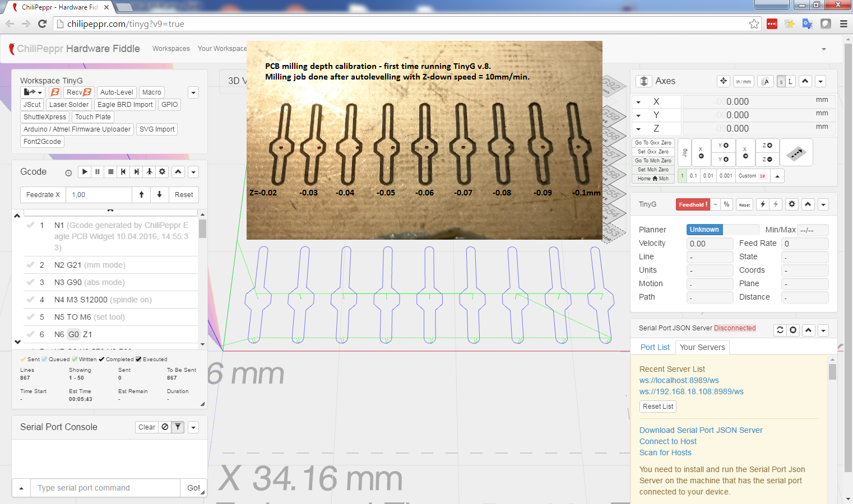Decrease feedrate with the down arrow

(159, 195)
